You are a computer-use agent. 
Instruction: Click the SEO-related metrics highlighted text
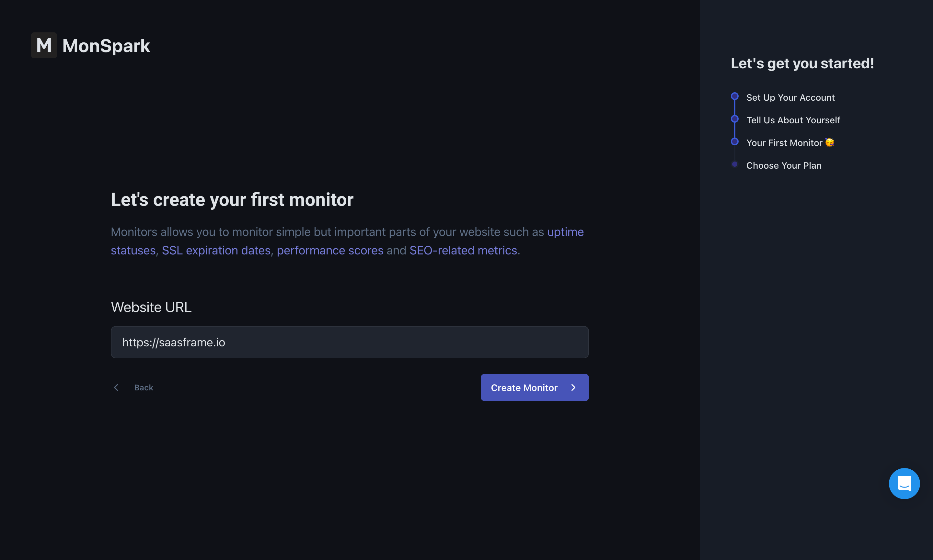[463, 250]
